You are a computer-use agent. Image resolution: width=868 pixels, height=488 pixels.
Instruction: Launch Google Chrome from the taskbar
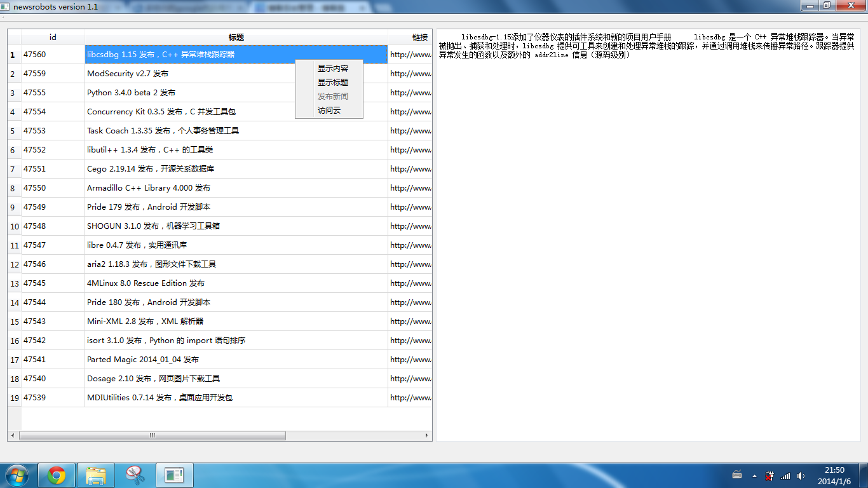[57, 475]
